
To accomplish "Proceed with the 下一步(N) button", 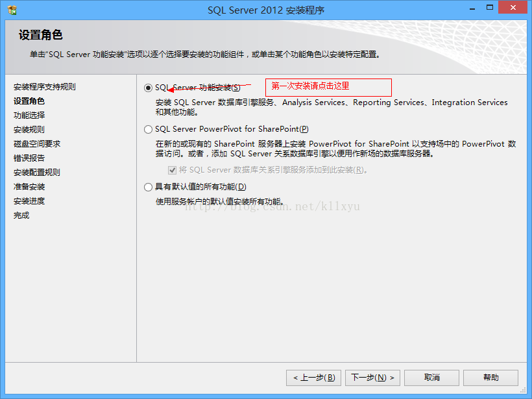I will 372,378.
